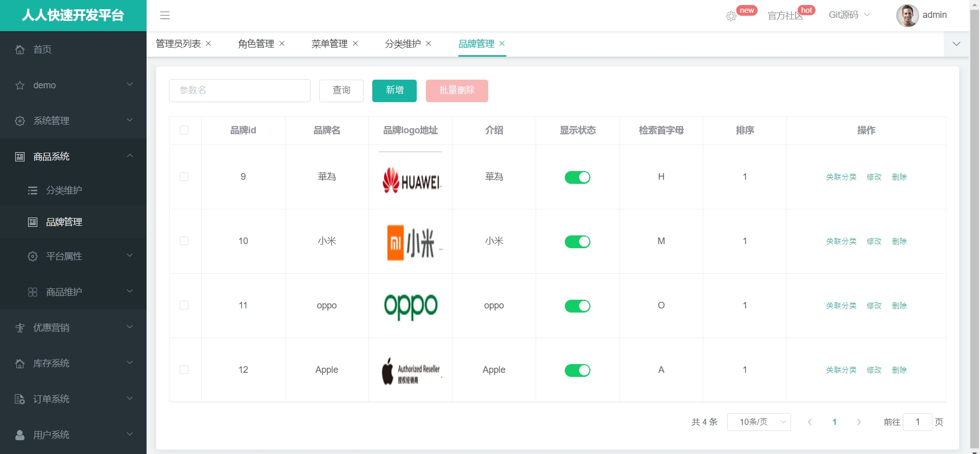Click the gear icon beside 系统管理
Screen dimensions: 980x454
[x=20, y=121]
